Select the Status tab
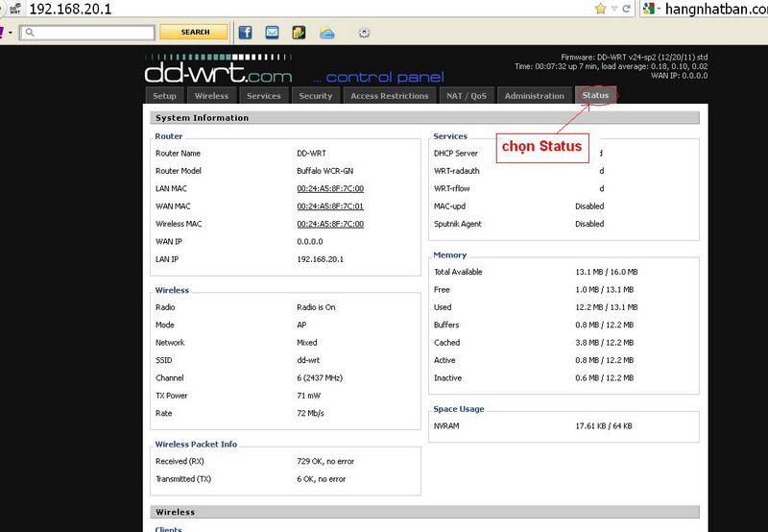 [595, 95]
